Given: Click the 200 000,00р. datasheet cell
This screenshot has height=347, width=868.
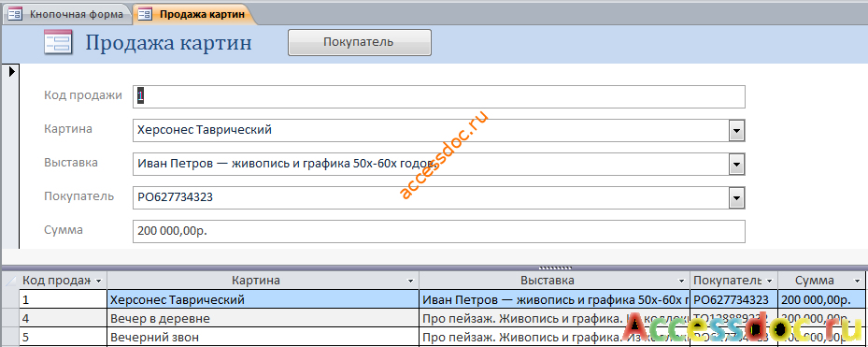Looking at the screenshot, I should click(822, 300).
